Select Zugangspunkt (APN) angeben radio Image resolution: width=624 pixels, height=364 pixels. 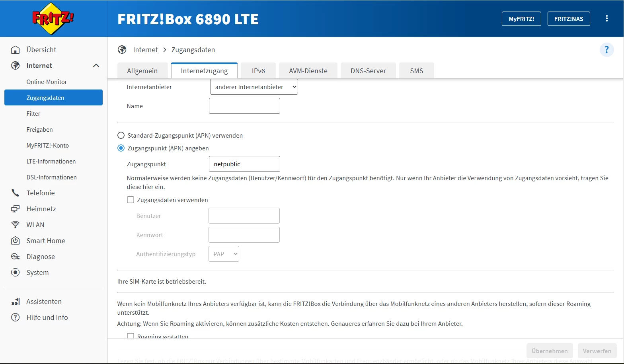121,148
